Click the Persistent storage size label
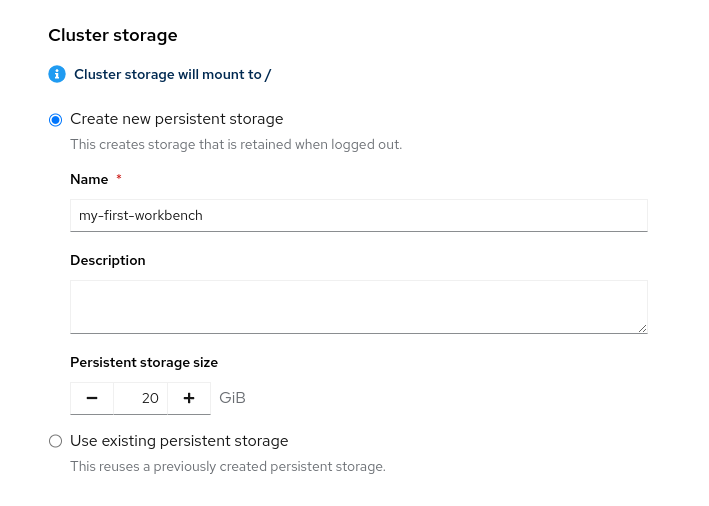Viewport: 709px width, 506px height. 144,362
